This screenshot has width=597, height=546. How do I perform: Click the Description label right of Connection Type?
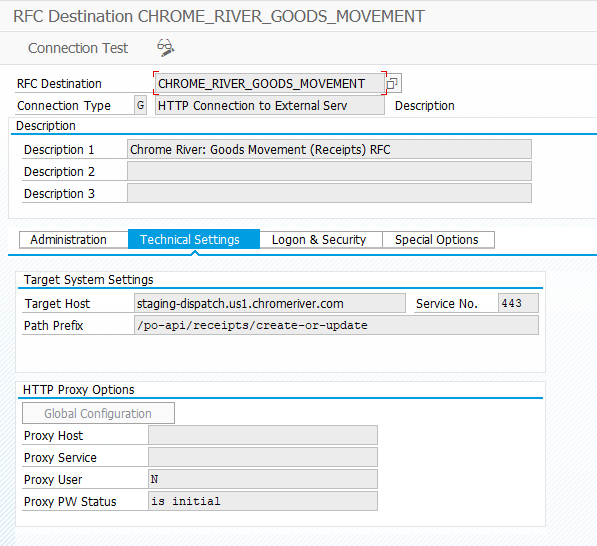425,105
